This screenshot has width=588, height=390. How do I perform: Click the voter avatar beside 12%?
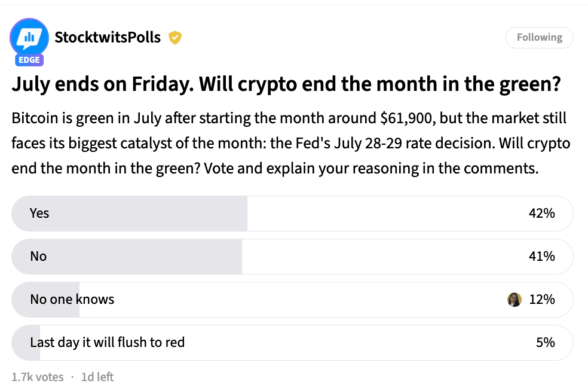point(514,300)
